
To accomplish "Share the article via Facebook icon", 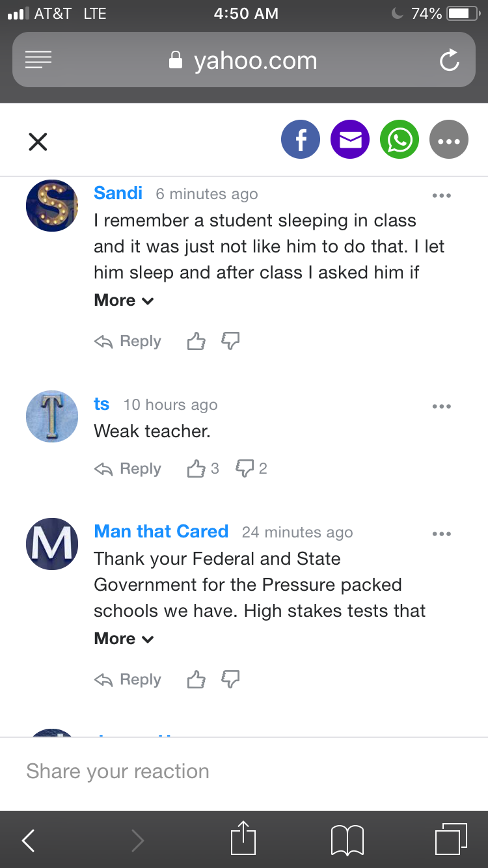I will click(301, 140).
